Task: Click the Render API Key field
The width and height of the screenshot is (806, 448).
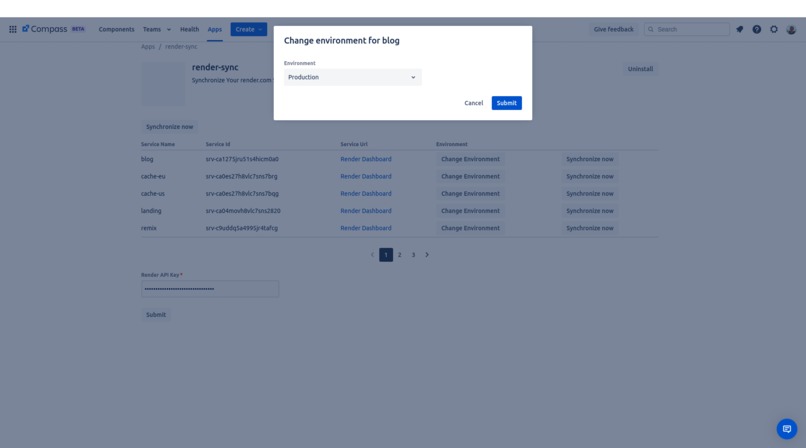Action: (x=210, y=289)
